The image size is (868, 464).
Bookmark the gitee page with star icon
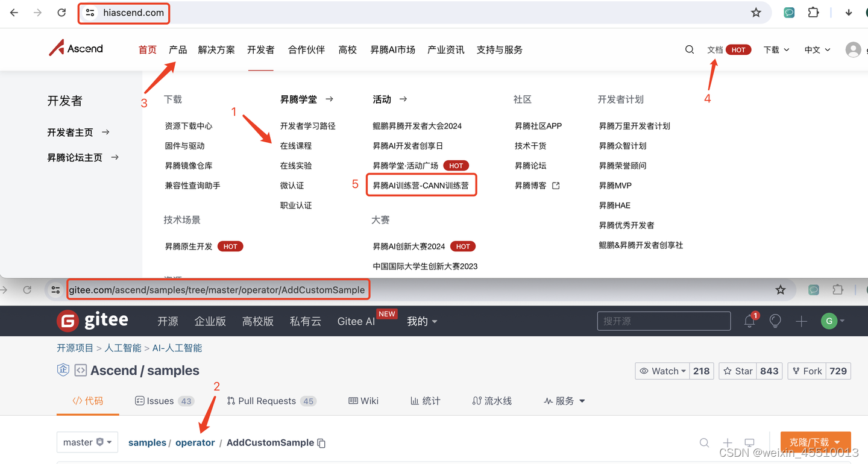coord(781,290)
